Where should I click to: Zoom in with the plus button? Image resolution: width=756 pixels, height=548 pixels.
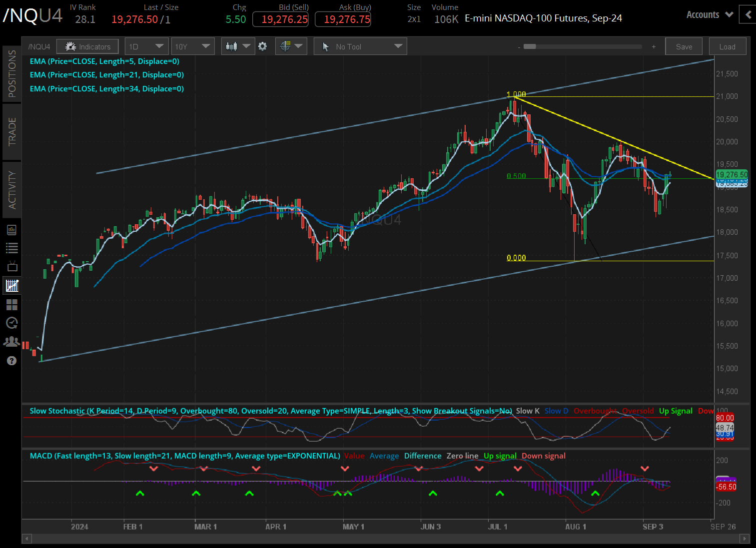click(654, 46)
